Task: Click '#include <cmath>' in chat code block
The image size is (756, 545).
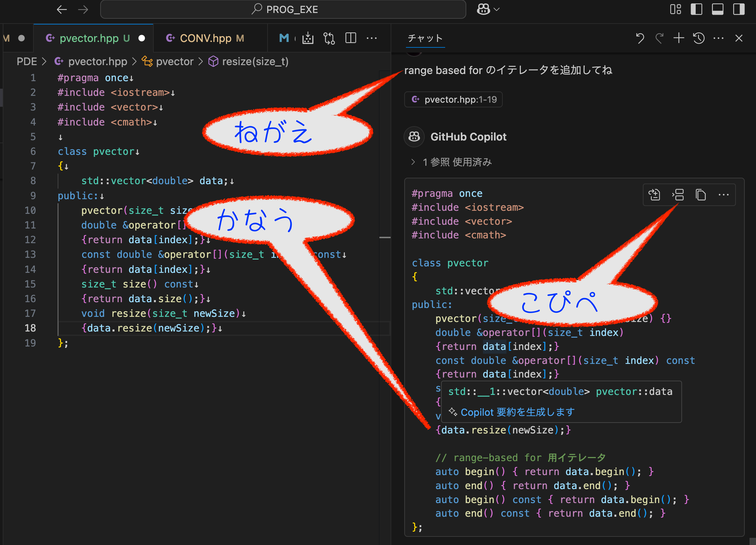Action: 459,235
